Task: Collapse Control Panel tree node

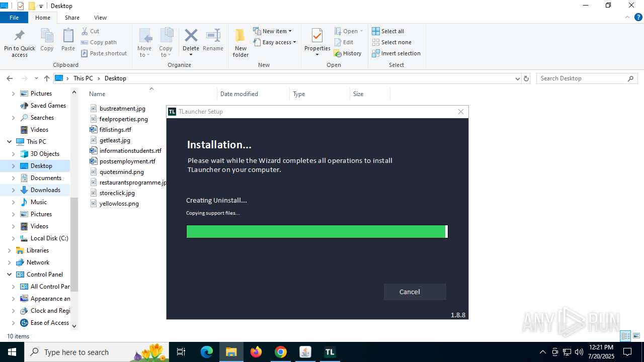Action: [x=9, y=275]
